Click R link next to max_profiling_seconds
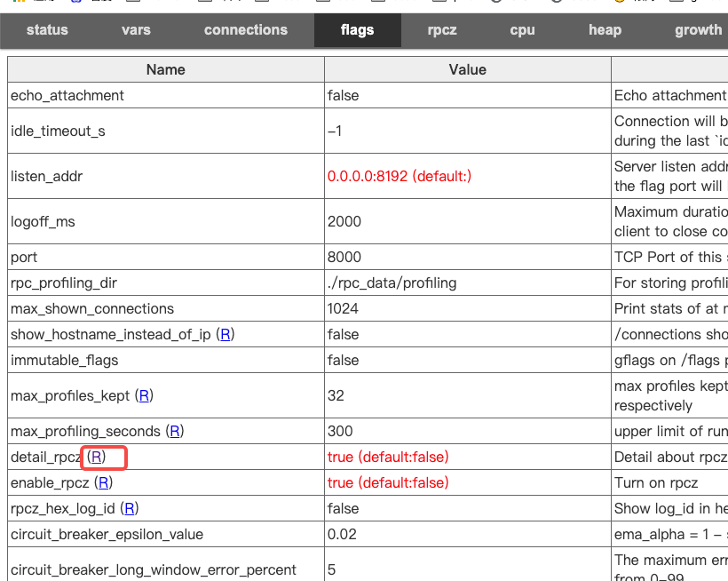 (x=175, y=431)
